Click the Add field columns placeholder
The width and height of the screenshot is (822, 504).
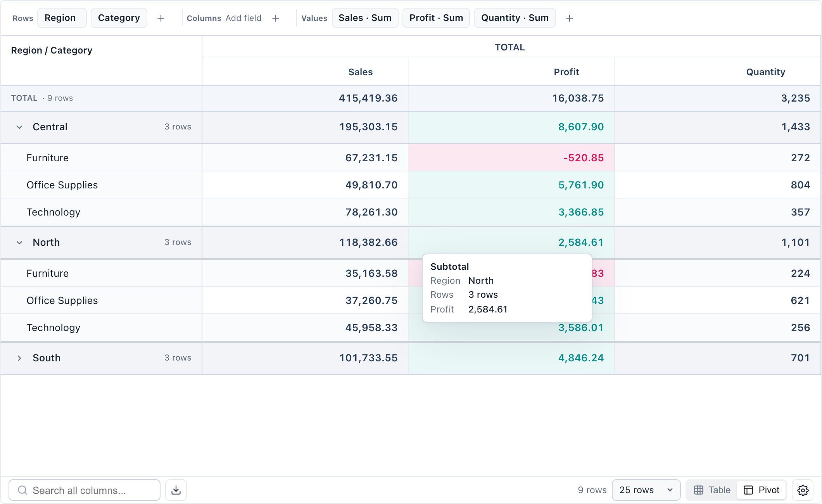(x=243, y=18)
